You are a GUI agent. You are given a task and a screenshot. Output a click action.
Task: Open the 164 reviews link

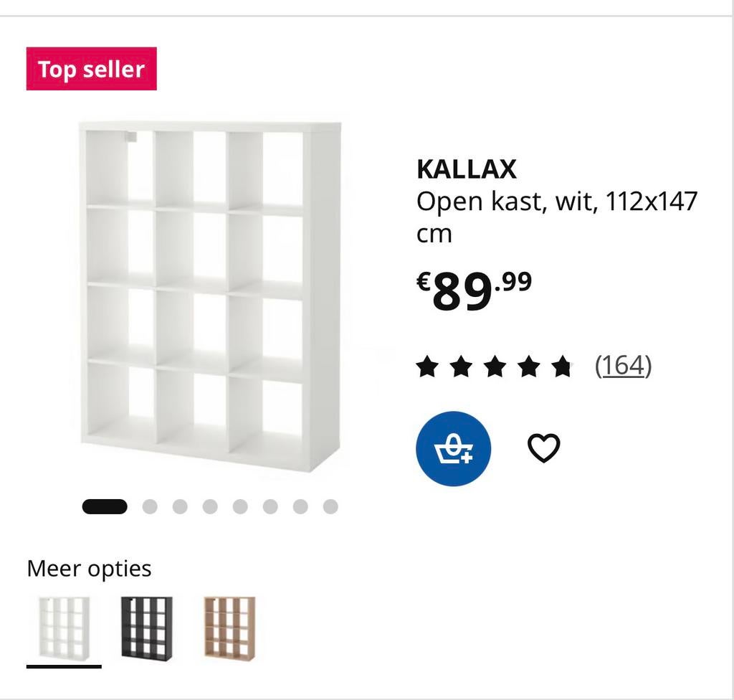click(x=622, y=364)
